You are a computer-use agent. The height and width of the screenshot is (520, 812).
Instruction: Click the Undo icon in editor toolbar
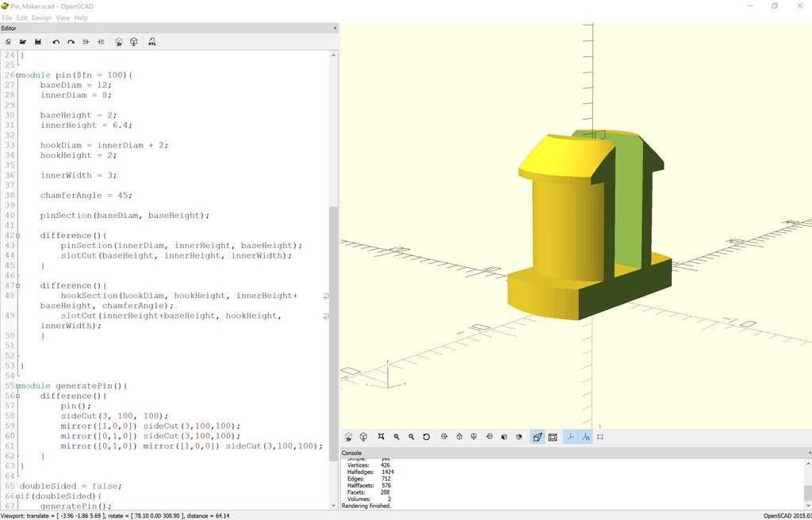(56, 41)
